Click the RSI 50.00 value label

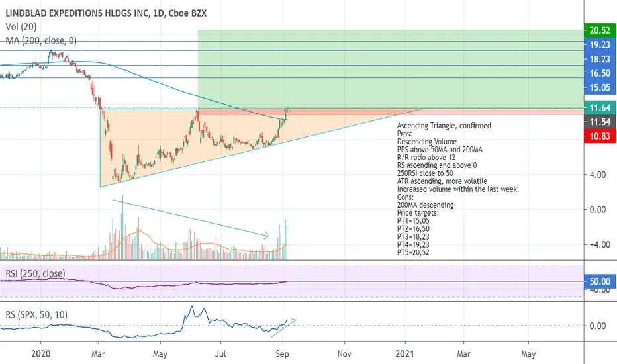point(600,281)
